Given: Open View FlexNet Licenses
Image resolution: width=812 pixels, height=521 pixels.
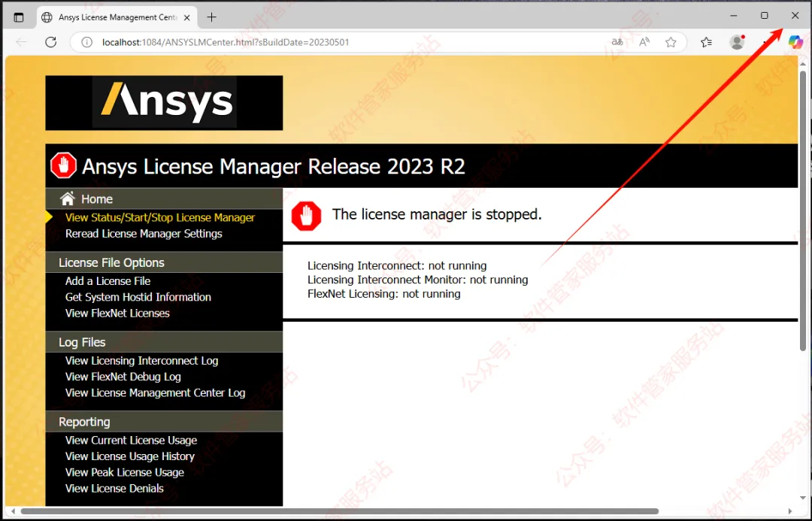Looking at the screenshot, I should (x=117, y=313).
